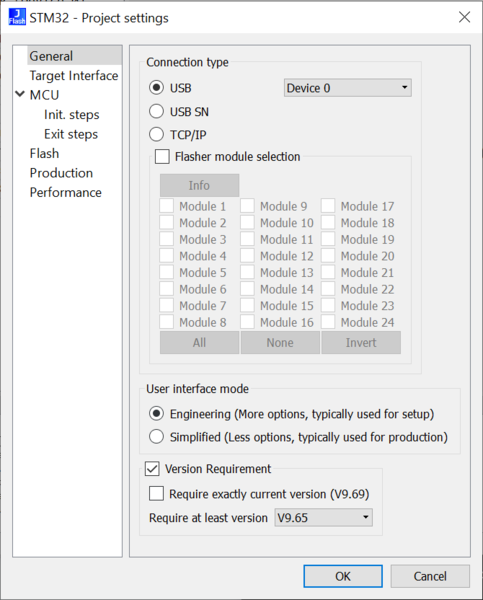Click the None modules button

pyautogui.click(x=280, y=342)
